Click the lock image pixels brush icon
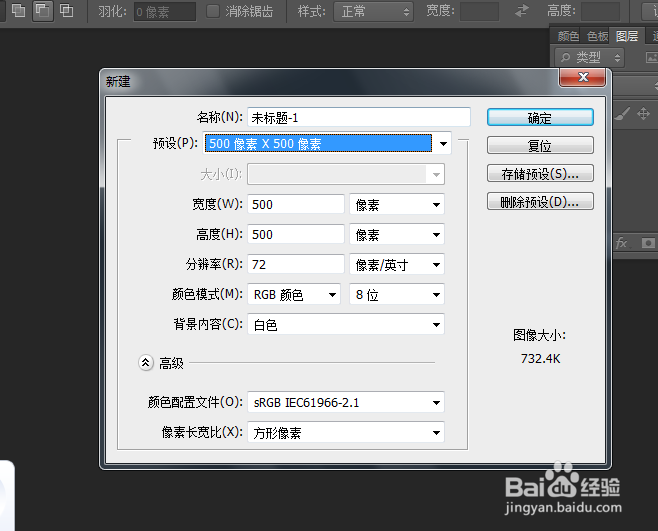 622,114
